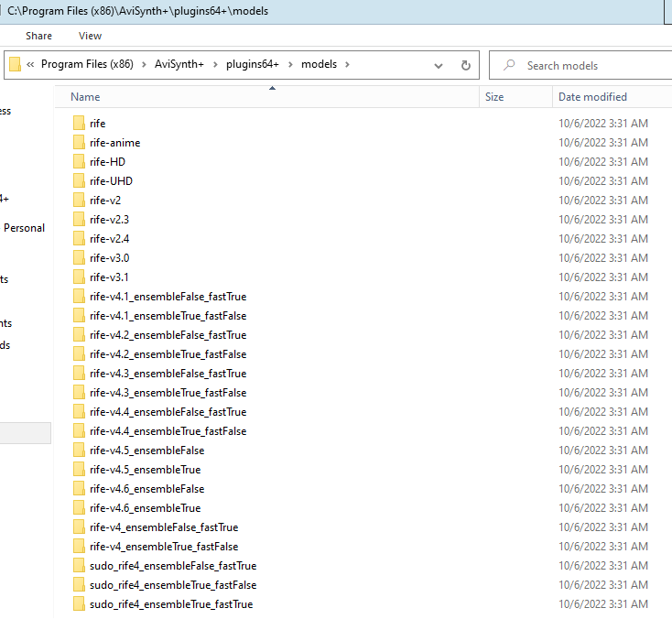
Task: Click folder icon for sudo_rife4_ensembleTrue_fastTrue
Action: click(79, 604)
